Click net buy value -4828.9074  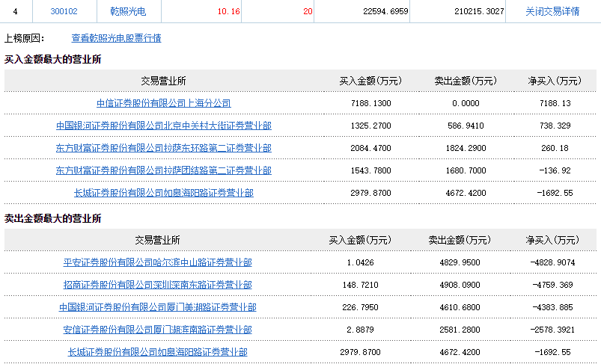(552, 262)
